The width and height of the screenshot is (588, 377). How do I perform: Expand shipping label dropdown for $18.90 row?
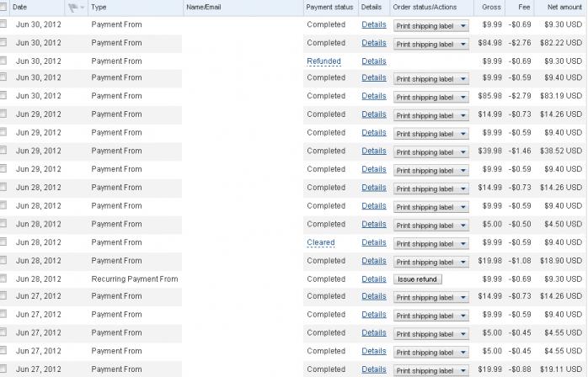click(430, 262)
